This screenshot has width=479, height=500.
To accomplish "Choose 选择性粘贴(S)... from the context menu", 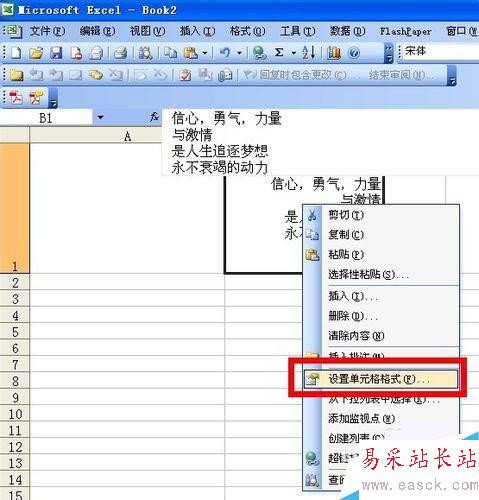I will (381, 274).
